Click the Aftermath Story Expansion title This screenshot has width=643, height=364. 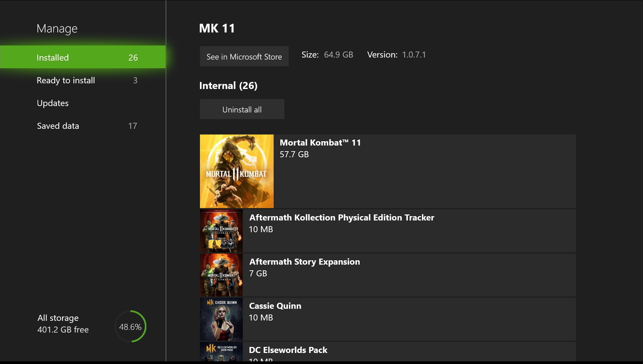(304, 262)
